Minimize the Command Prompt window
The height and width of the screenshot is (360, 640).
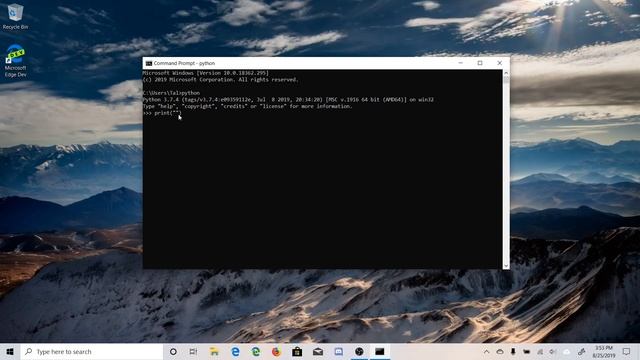pyautogui.click(x=460, y=63)
